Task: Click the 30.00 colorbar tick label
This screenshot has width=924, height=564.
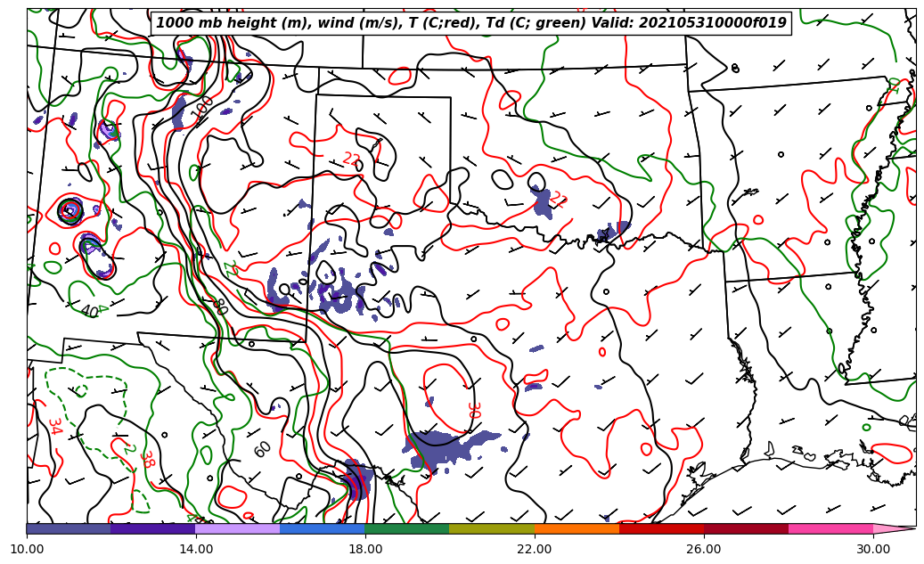Action: coord(873,549)
